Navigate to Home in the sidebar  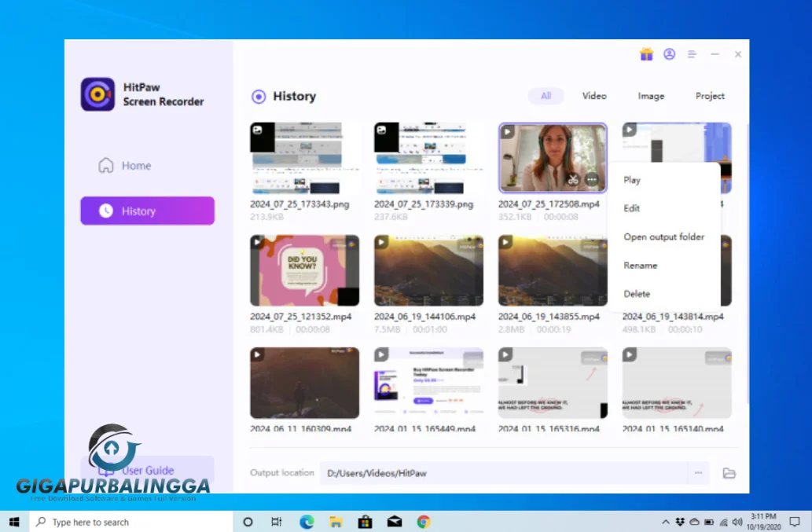click(x=135, y=166)
